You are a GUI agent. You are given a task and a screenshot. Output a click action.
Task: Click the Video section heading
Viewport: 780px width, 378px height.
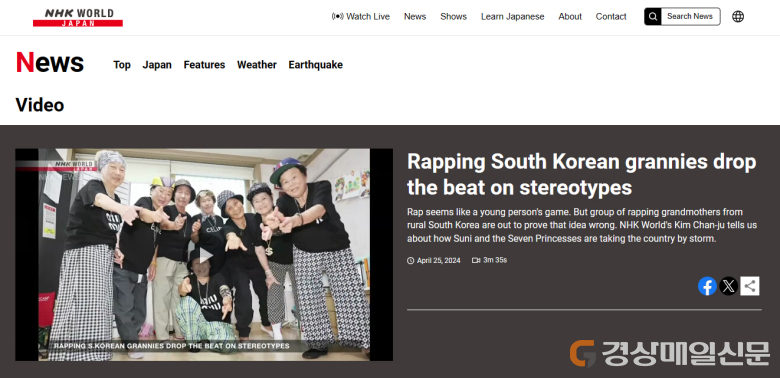coord(40,105)
